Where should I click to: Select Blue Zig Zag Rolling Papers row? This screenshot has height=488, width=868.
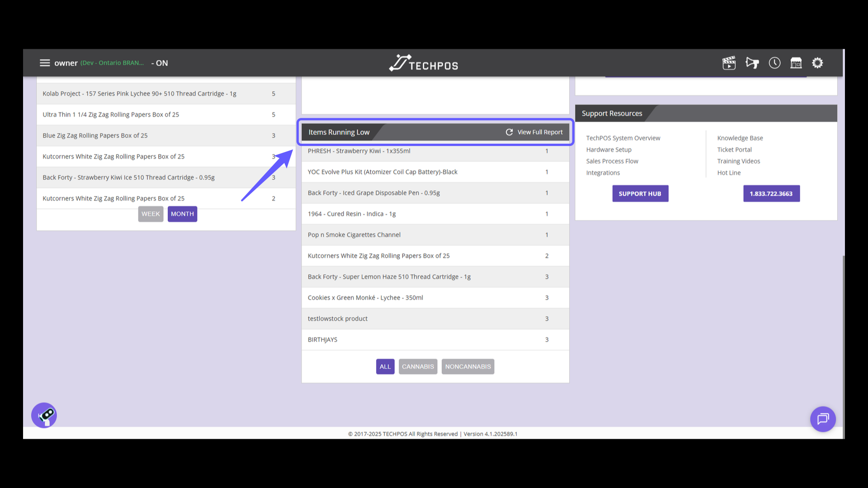tap(166, 136)
